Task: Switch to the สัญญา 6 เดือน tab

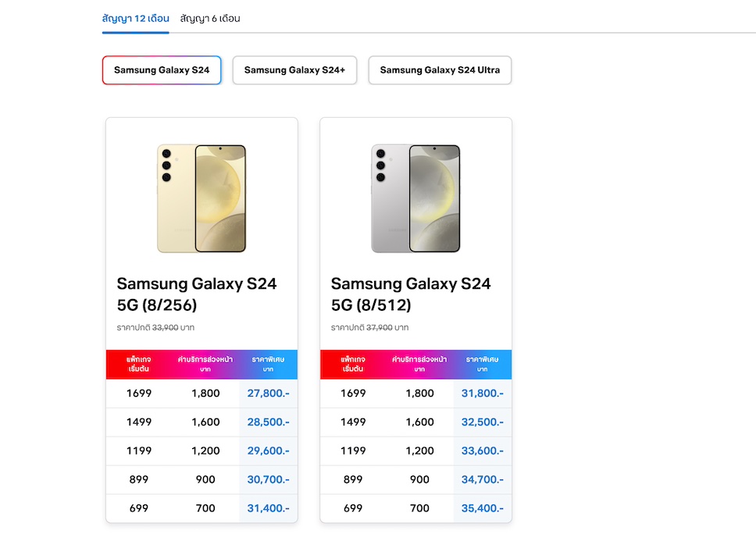Action: click(210, 18)
